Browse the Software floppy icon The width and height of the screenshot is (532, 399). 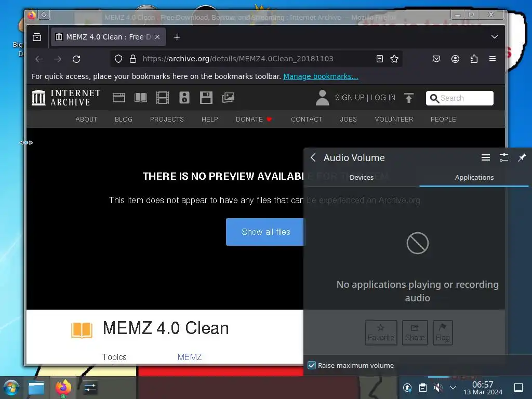coord(206,98)
